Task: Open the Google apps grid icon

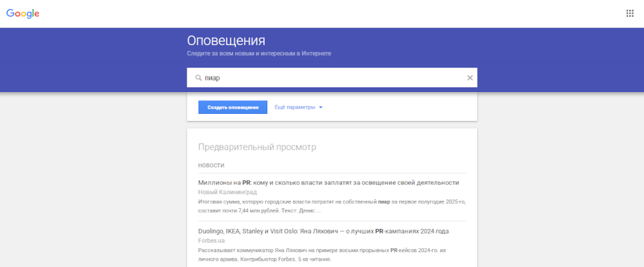Action: point(630,13)
